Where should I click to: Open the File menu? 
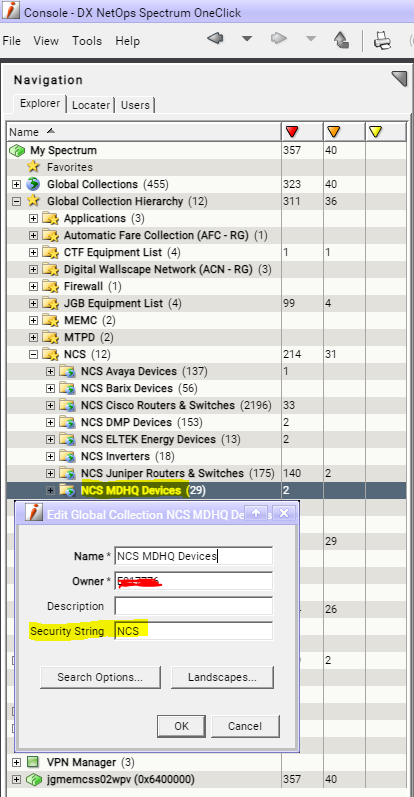coord(11,41)
